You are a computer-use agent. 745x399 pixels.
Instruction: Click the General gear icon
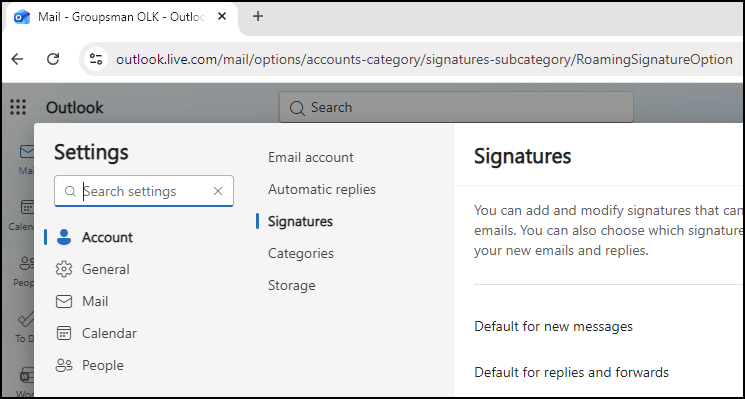64,269
